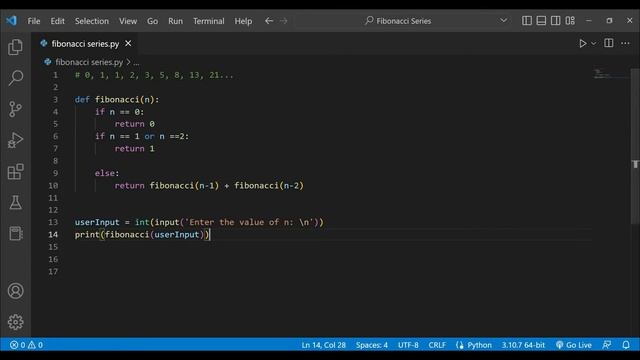
Task: Change the CRLF line ending
Action: [x=437, y=345]
